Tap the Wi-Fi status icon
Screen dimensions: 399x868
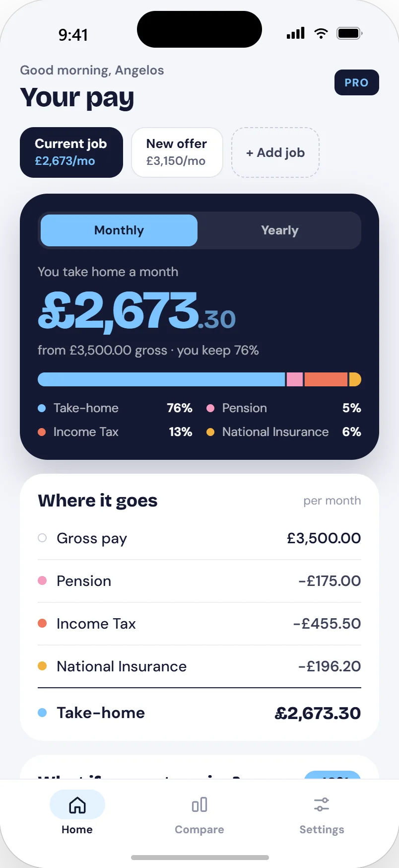coord(321,33)
